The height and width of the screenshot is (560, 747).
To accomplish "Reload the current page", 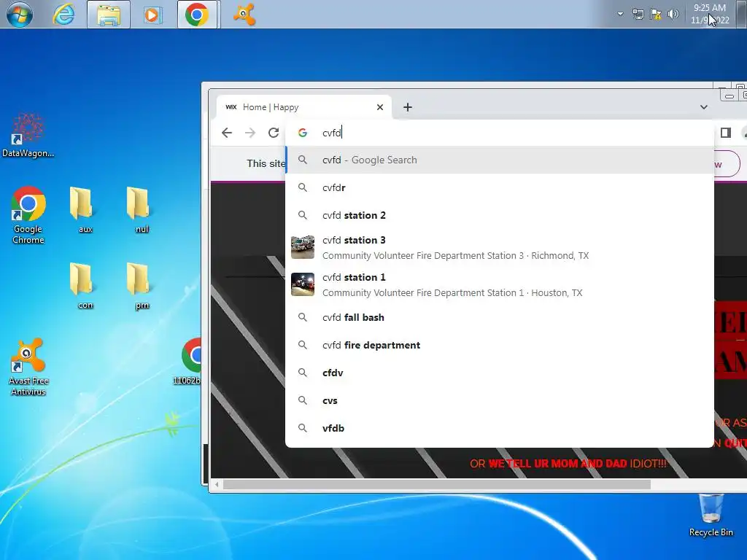I will pos(274,133).
